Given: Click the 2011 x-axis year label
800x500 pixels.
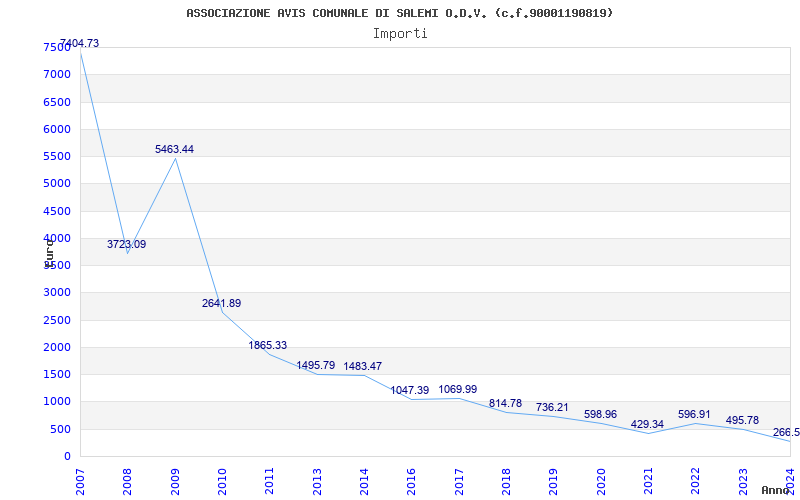Looking at the screenshot, I should pos(269,481).
